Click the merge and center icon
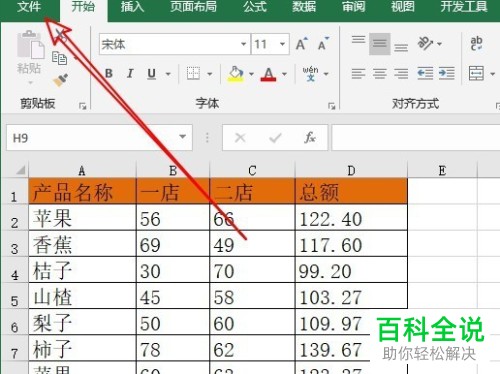This screenshot has height=374, width=500. tap(476, 73)
